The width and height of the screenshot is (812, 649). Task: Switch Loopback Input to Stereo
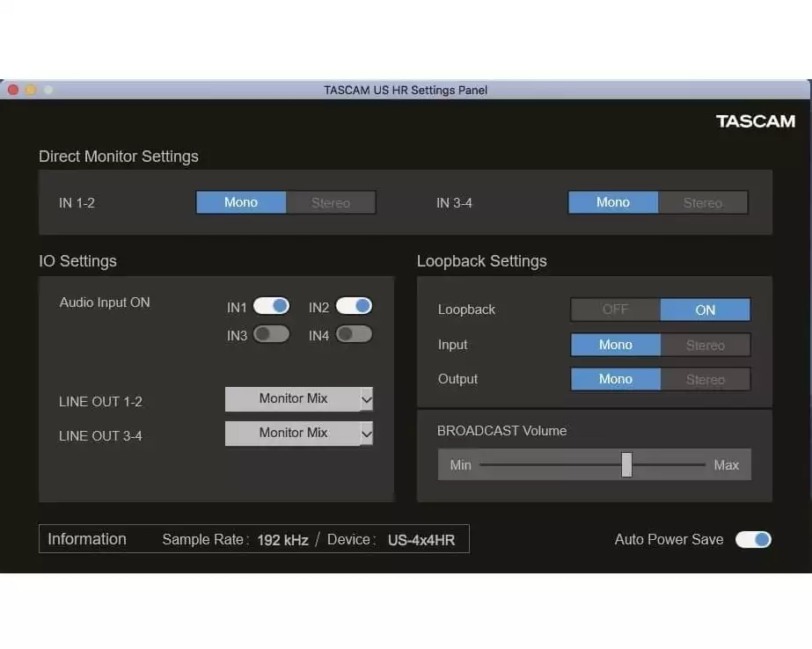[x=706, y=345]
